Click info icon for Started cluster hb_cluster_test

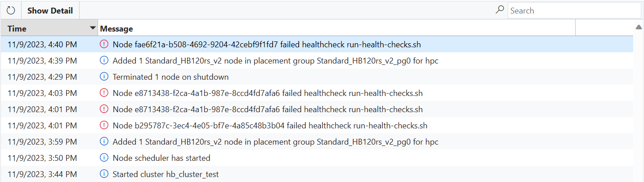(104, 174)
